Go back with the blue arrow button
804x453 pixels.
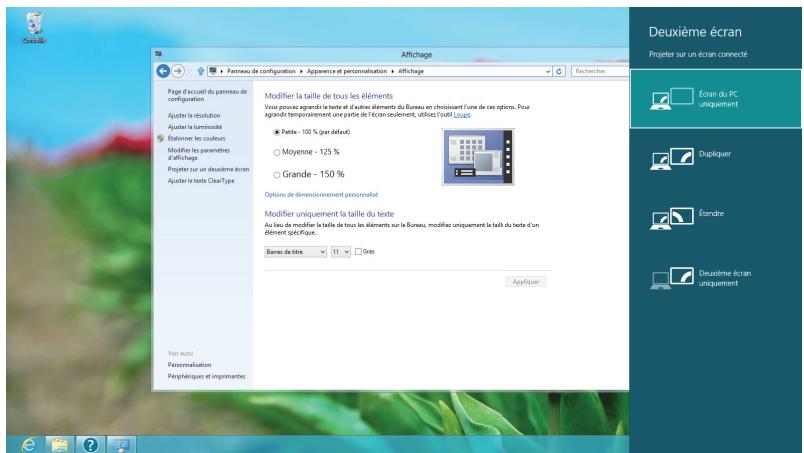click(x=163, y=71)
